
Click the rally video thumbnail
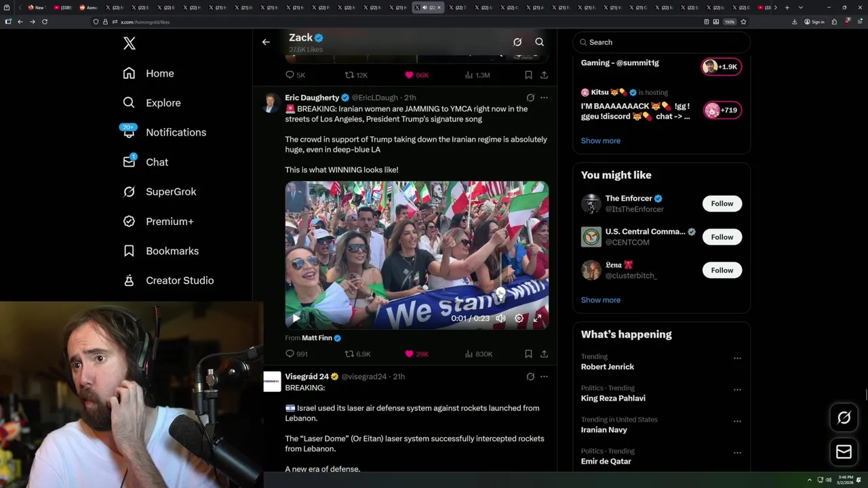(x=416, y=255)
